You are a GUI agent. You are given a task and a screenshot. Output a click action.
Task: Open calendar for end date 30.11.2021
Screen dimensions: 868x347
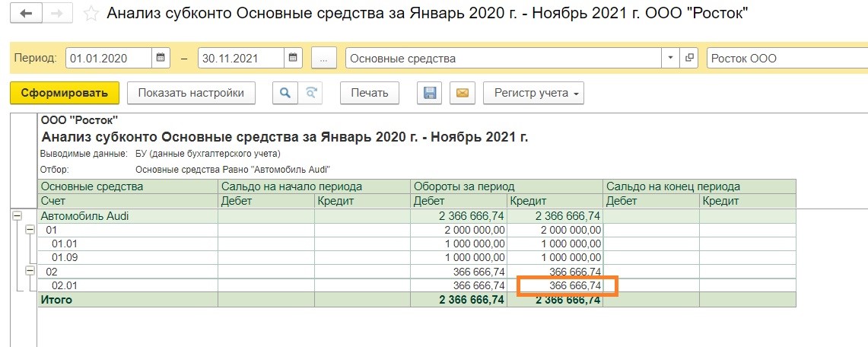tap(293, 58)
